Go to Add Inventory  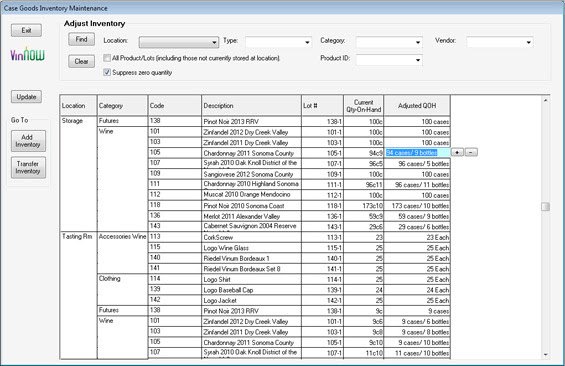(28, 141)
